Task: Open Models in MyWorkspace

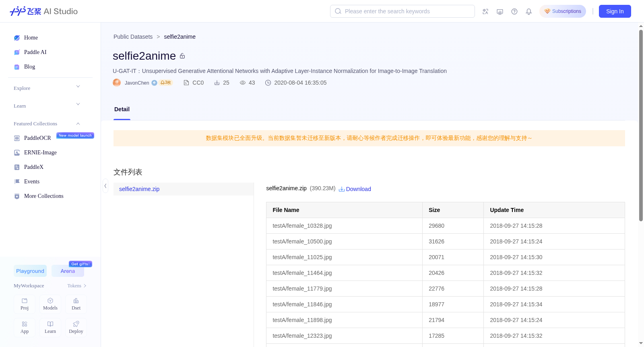Action: tap(50, 304)
